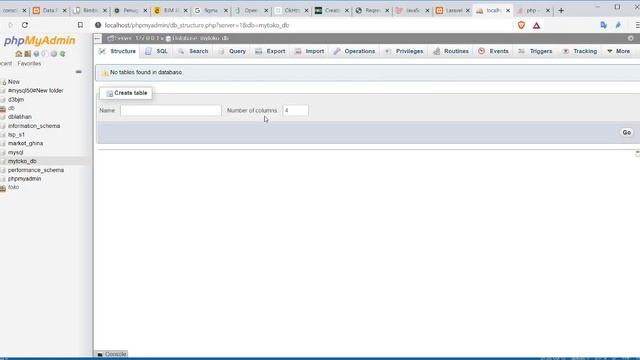Screen dimensions: 640x360
Task: Click the log out icon beside home
Action: [27, 54]
